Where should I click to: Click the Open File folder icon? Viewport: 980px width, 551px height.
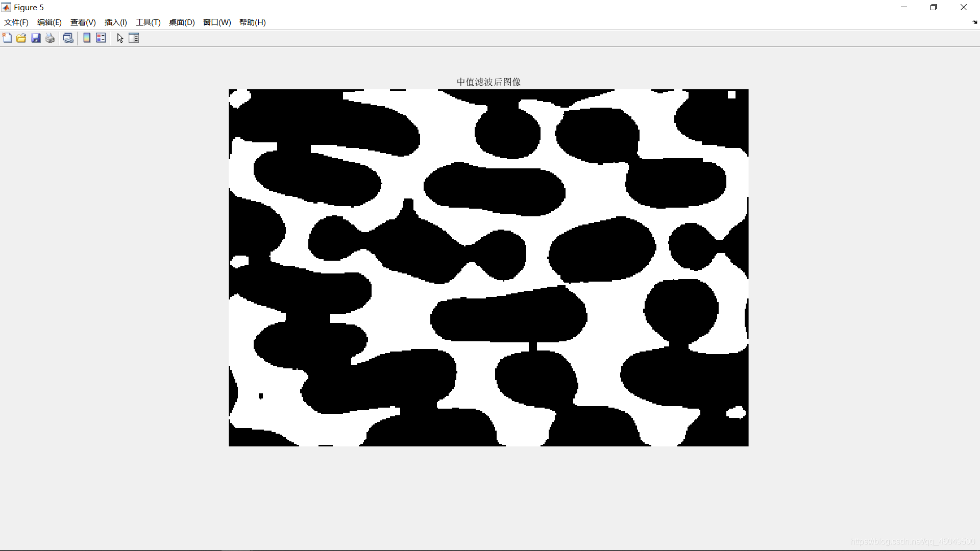point(21,38)
